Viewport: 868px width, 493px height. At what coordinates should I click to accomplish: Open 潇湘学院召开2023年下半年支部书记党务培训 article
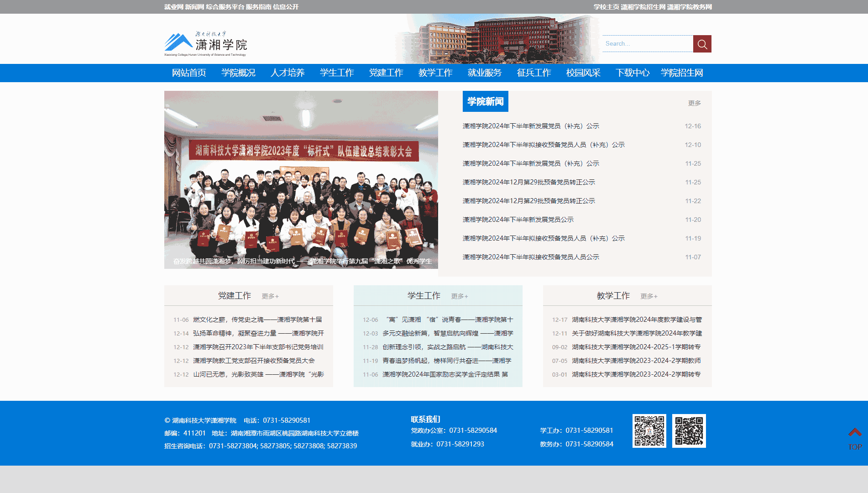[x=258, y=347]
